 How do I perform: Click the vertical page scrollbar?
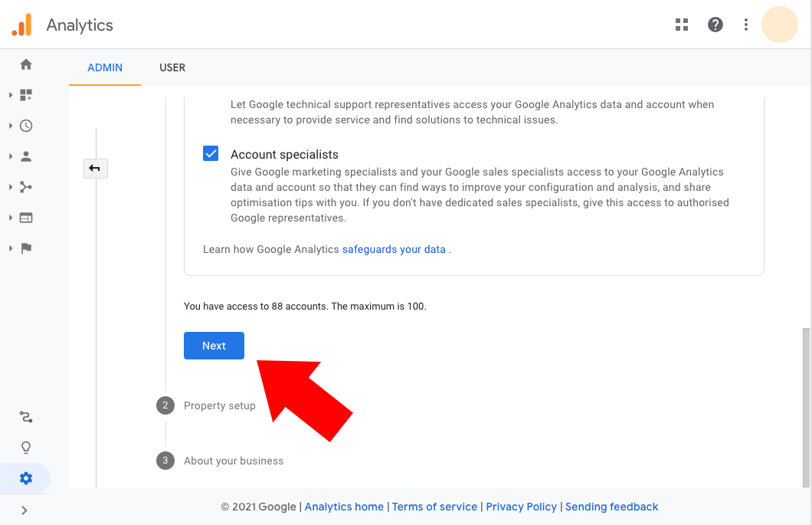click(807, 408)
